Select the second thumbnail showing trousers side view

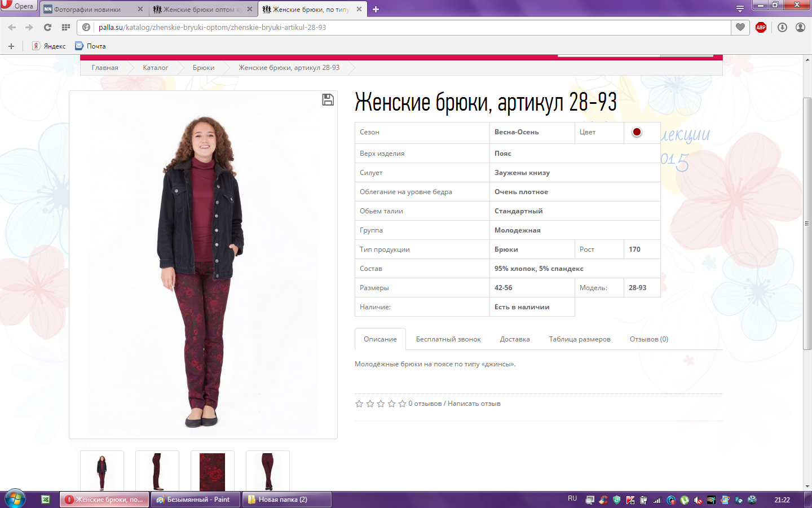[157, 471]
